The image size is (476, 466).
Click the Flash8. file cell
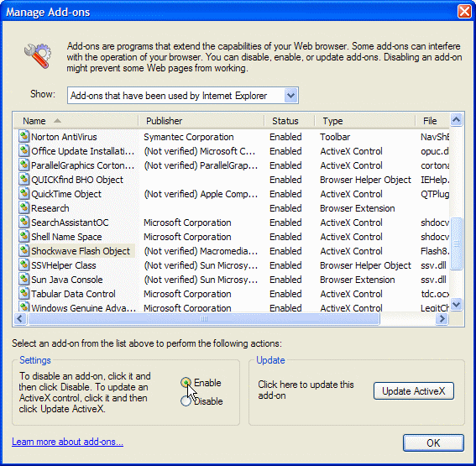[435, 251]
